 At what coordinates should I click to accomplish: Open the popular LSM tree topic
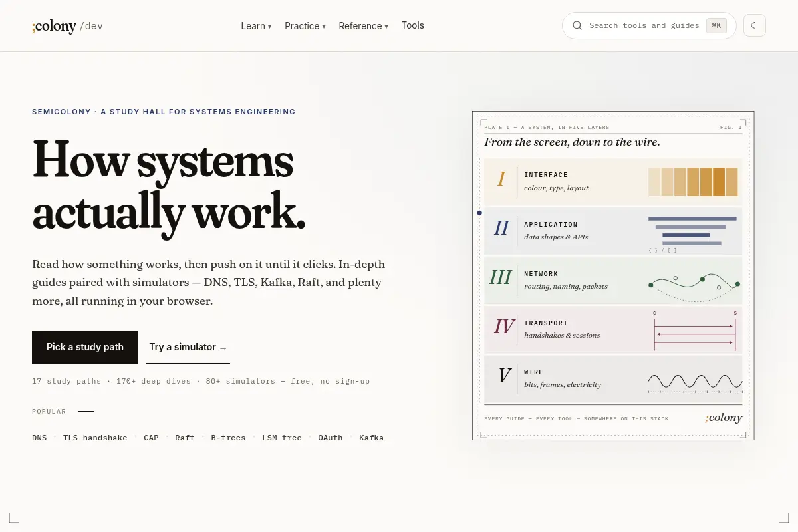point(282,438)
